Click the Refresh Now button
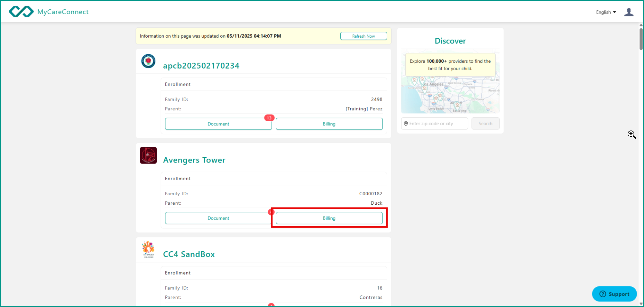The height and width of the screenshot is (307, 644). pyautogui.click(x=364, y=36)
